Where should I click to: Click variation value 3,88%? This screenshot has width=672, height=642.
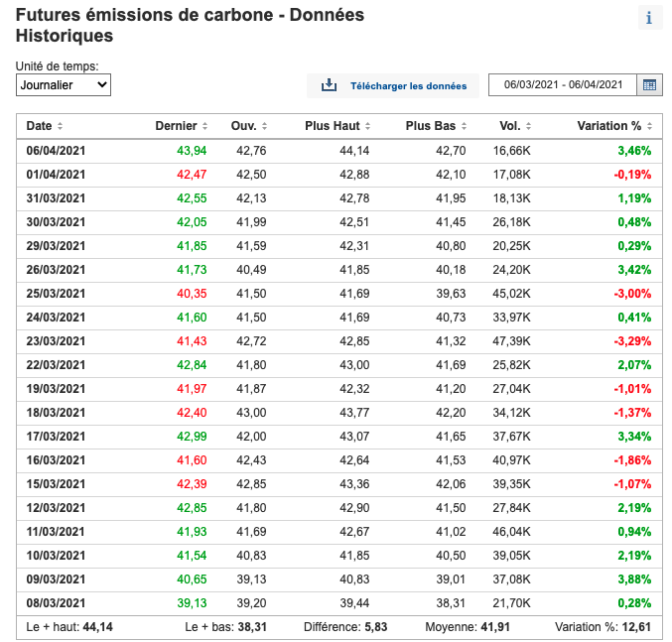pyautogui.click(x=634, y=579)
